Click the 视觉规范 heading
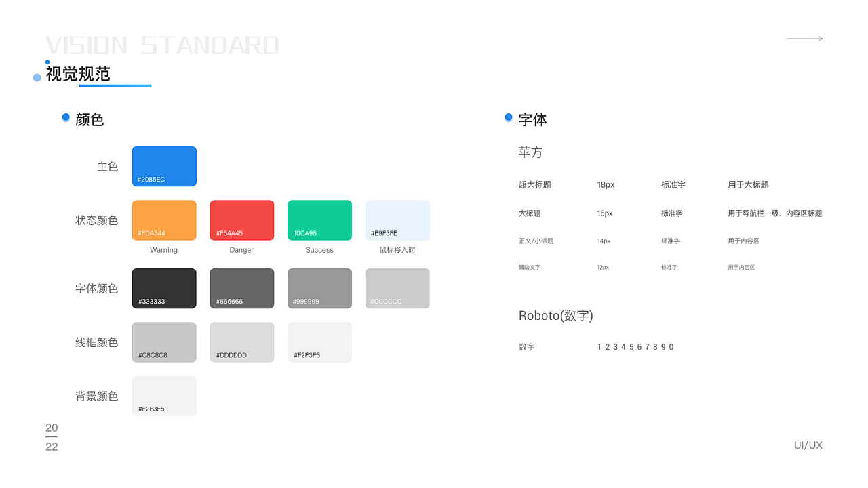The width and height of the screenshot is (868, 488). pyautogui.click(x=78, y=75)
